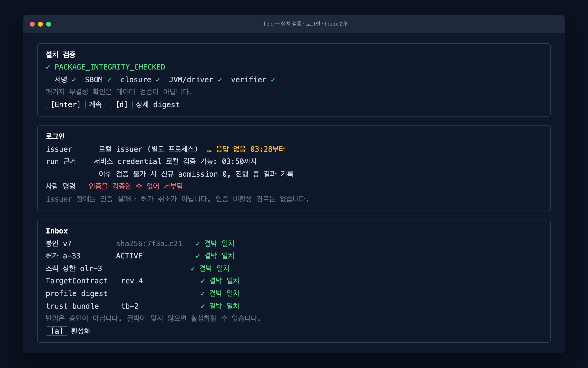
Task: Click the checkmark beside closure
Action: pyautogui.click(x=158, y=80)
